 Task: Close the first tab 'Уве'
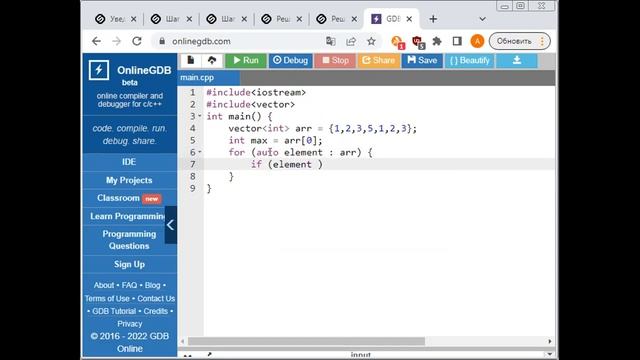pos(133,19)
